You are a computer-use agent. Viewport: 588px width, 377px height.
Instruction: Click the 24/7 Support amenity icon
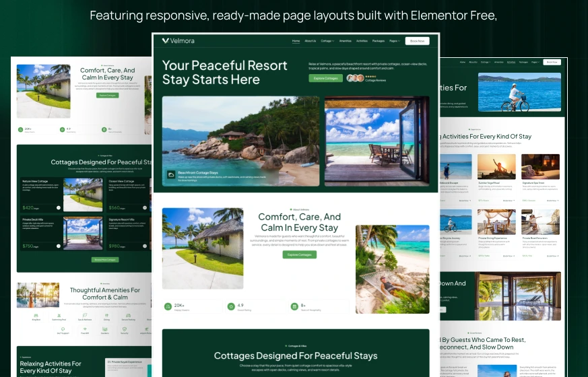click(x=63, y=329)
